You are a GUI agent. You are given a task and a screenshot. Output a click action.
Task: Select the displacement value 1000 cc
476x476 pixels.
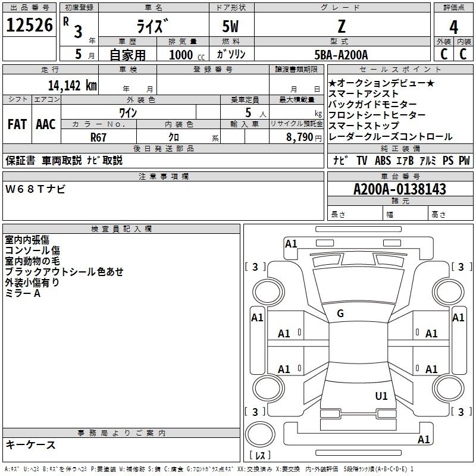tap(187, 55)
